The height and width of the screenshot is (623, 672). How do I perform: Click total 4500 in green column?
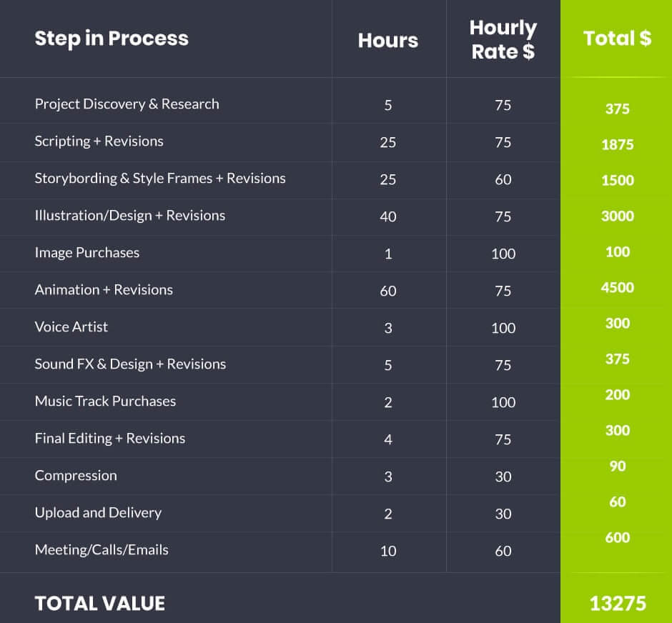(618, 288)
